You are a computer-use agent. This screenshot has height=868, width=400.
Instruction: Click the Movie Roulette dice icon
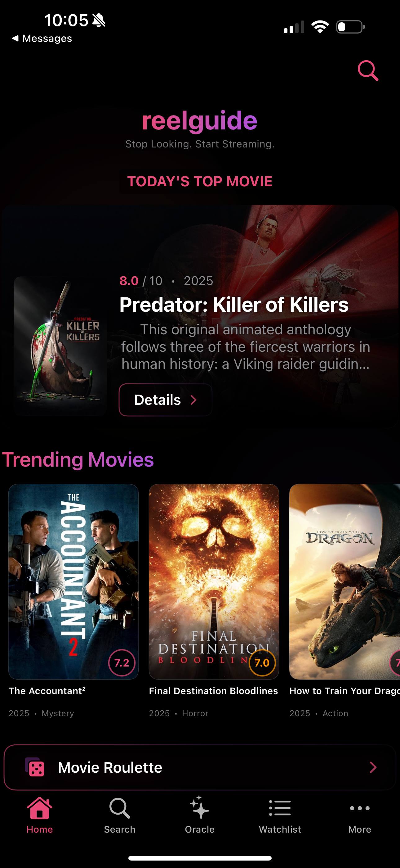35,767
